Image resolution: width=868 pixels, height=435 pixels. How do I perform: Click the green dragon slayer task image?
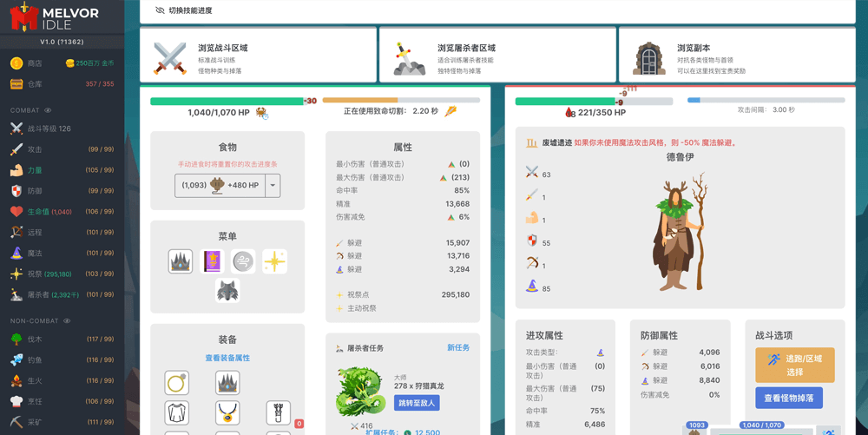361,392
